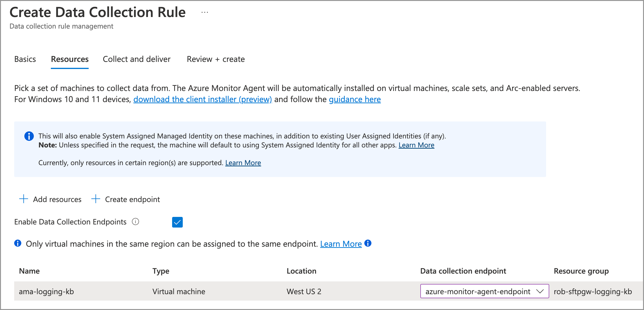Click the 'Data collection rule management' subtitle
The height and width of the screenshot is (310, 644).
tap(61, 26)
